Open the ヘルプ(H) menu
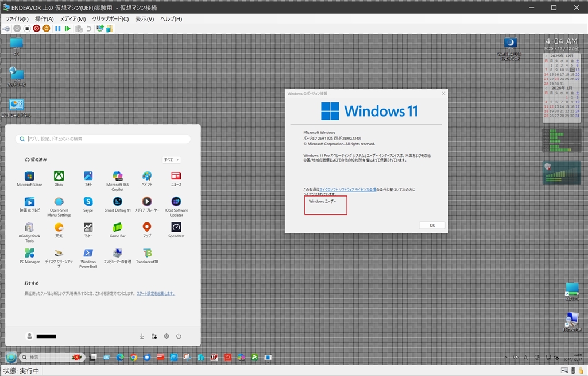Viewport: 588px width, 376px height. pos(171,19)
